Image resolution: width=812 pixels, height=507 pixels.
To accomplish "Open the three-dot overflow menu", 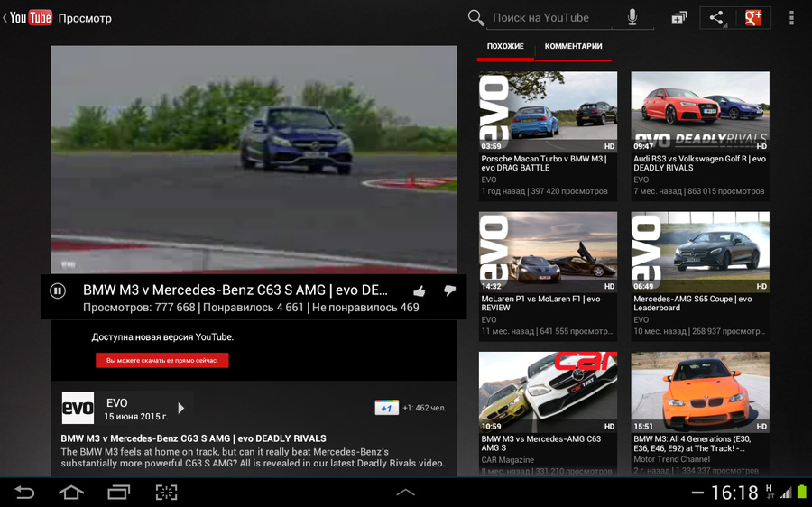I will 791,18.
